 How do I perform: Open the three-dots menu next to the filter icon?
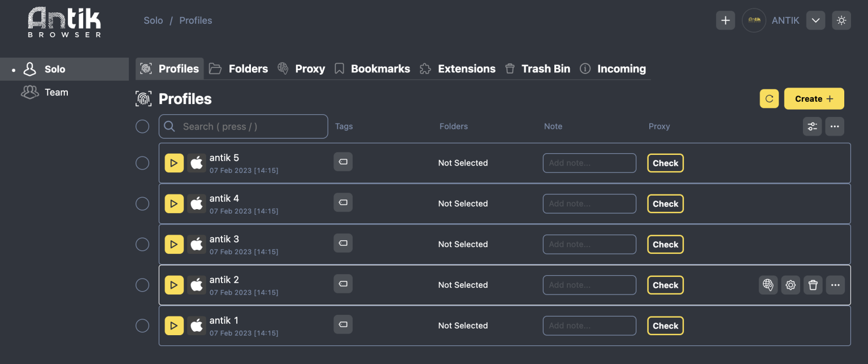coord(835,126)
